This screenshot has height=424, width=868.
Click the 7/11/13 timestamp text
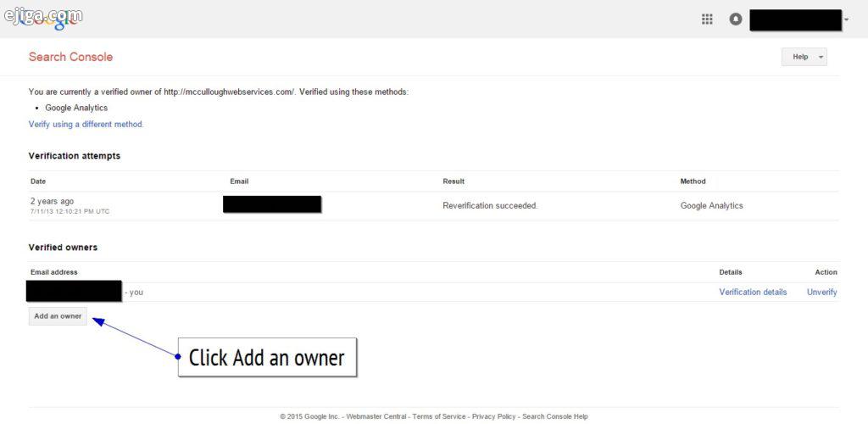pyautogui.click(x=70, y=211)
